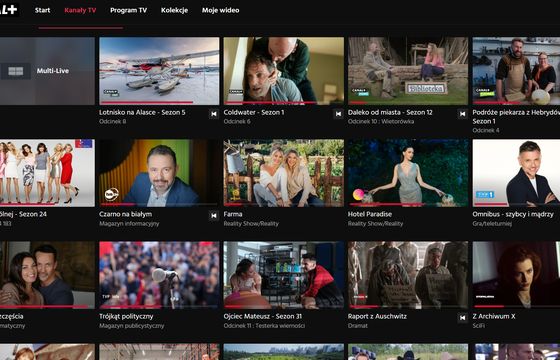This screenshot has width=560, height=360.
Task: Open the Multi-Live grid icon
Action: pyautogui.click(x=15, y=71)
